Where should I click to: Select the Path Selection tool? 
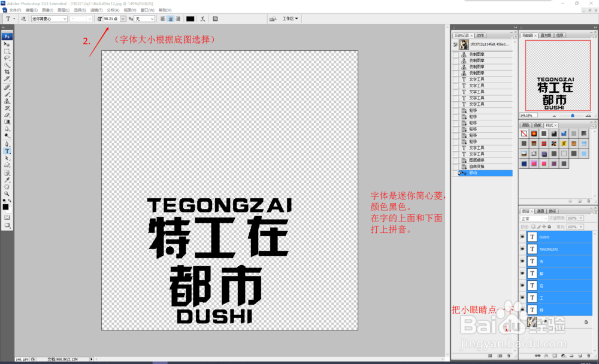coord(7,157)
